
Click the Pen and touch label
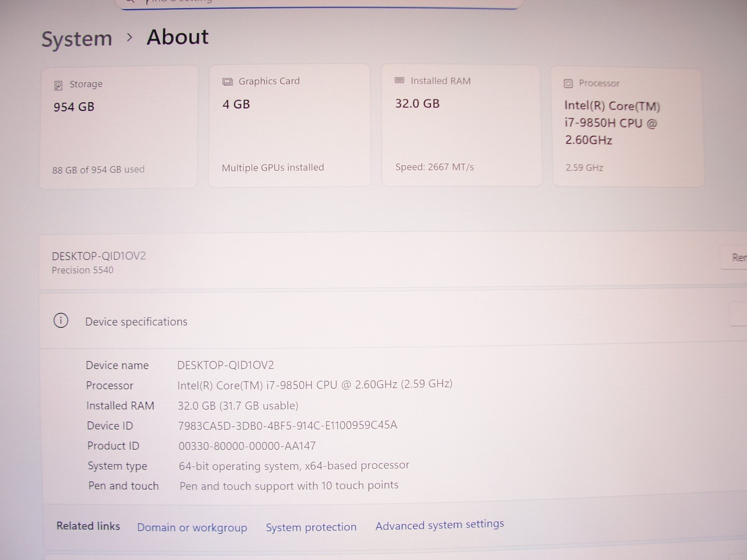coord(124,486)
